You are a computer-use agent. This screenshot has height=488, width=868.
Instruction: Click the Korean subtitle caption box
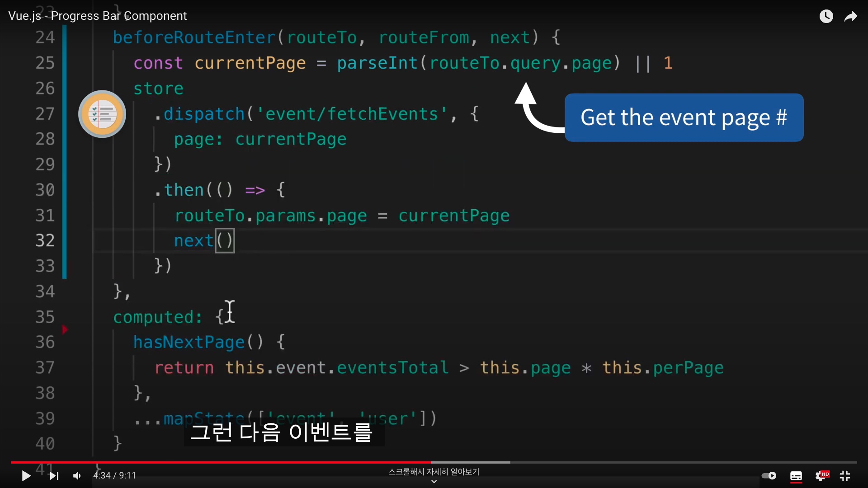click(x=284, y=432)
